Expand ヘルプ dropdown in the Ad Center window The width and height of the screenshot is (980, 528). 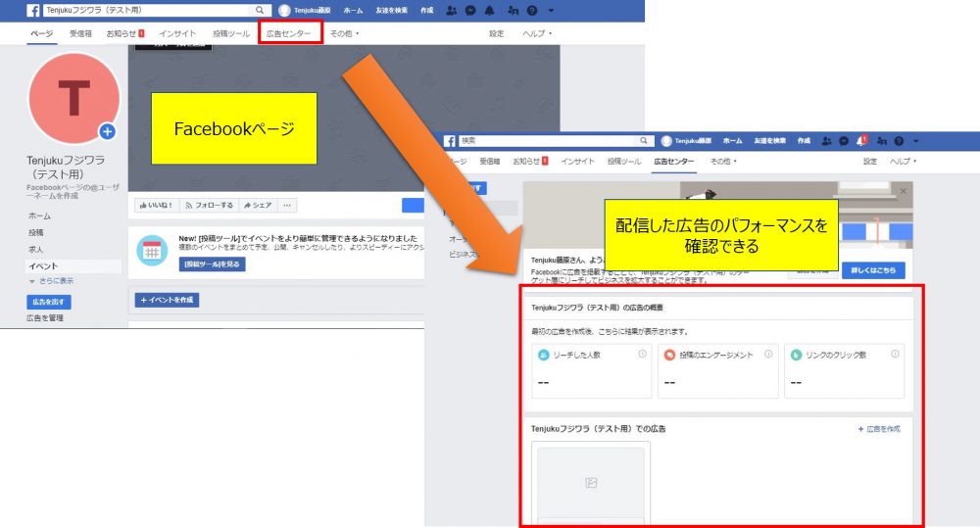[x=904, y=162]
